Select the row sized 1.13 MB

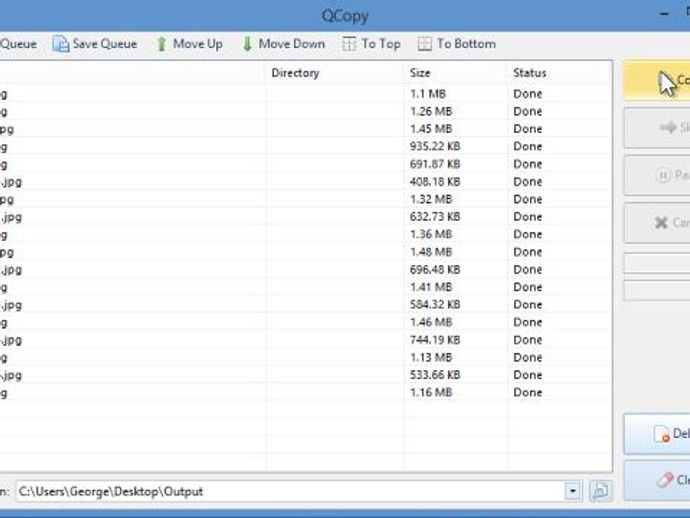(x=306, y=358)
